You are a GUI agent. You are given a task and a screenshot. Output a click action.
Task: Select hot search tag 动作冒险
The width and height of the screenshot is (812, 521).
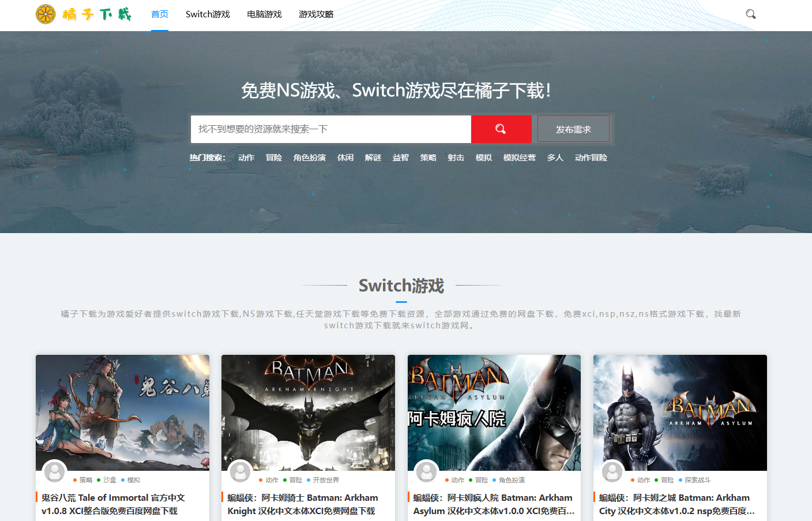[591, 158]
